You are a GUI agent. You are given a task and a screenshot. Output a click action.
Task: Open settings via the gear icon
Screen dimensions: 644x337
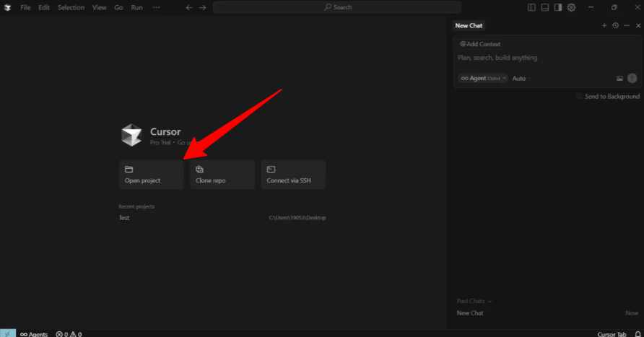pyautogui.click(x=571, y=7)
